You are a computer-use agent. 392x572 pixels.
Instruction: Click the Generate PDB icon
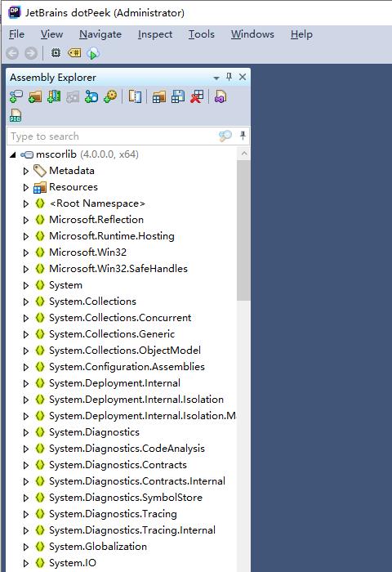click(16, 116)
